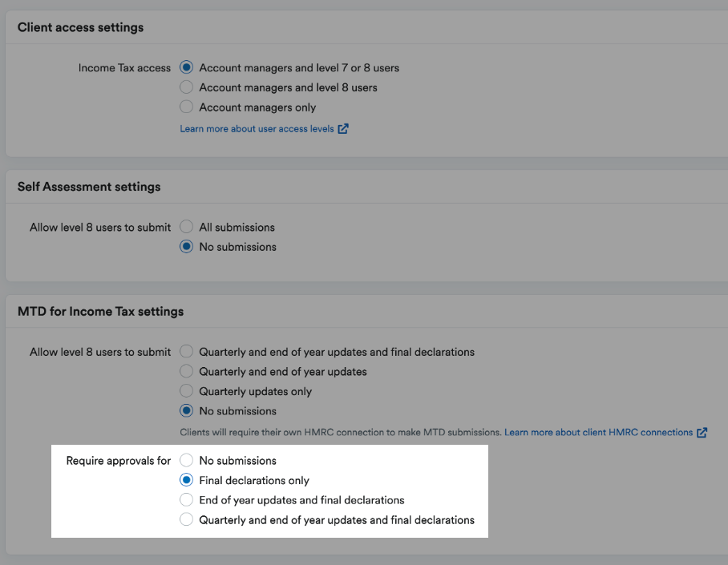Select Account managers and level 7 or 8 users
728x565 pixels.
coord(186,68)
